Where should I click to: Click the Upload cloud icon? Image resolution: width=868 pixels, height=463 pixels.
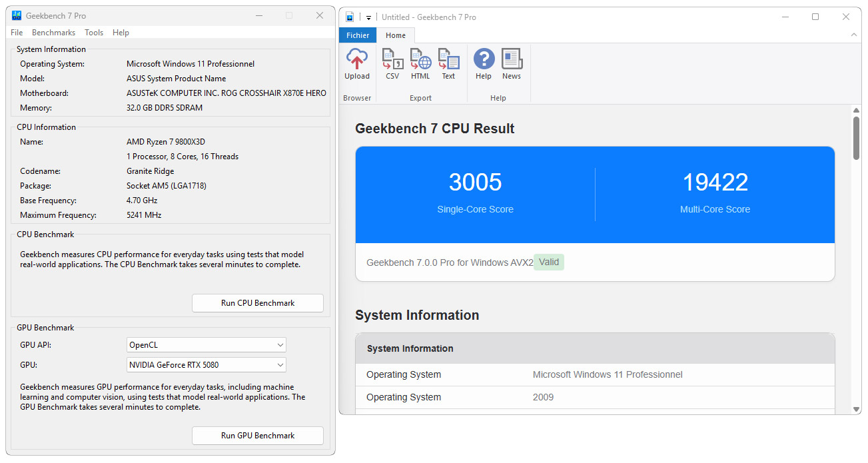[x=357, y=59]
